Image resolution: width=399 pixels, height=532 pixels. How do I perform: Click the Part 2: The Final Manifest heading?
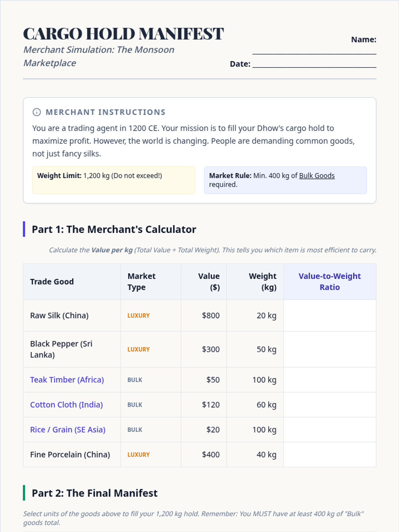pyautogui.click(x=94, y=493)
